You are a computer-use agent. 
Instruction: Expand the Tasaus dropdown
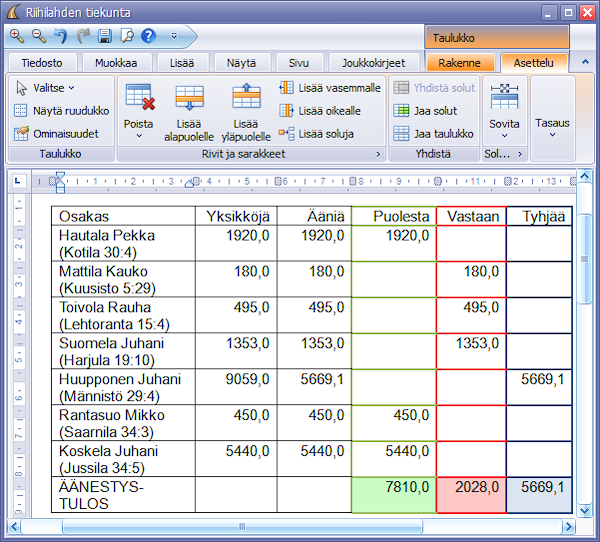(x=552, y=128)
